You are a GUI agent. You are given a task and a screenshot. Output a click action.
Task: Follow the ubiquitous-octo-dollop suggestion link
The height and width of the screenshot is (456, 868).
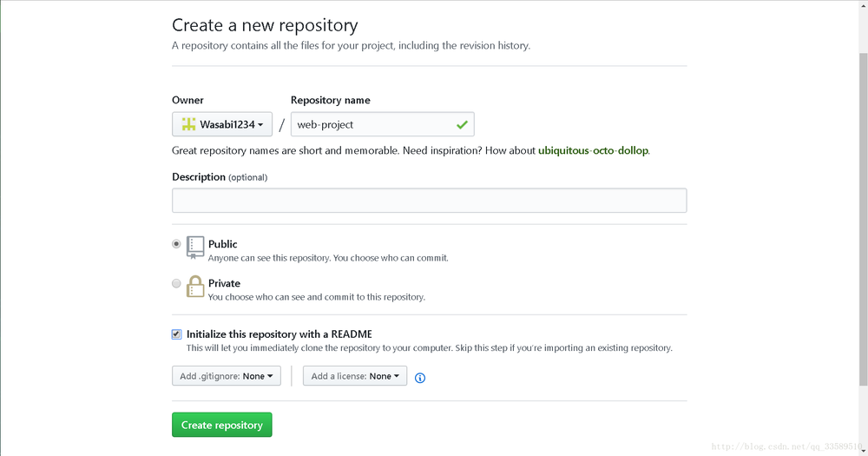coord(593,150)
